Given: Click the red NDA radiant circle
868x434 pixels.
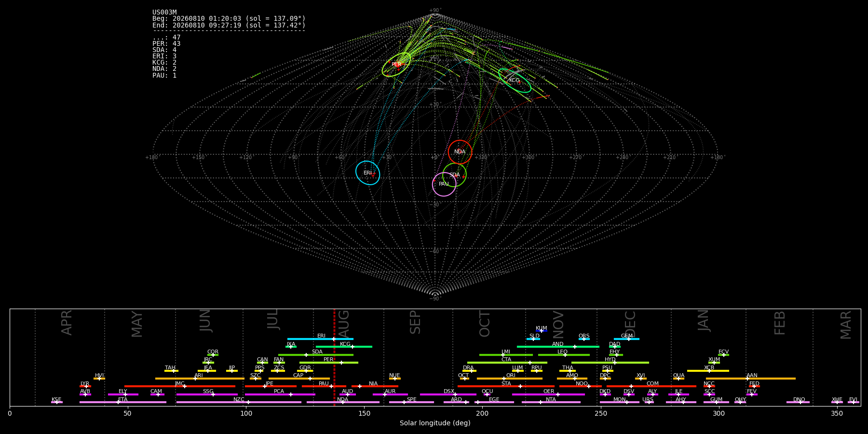Looking at the screenshot, I should click(460, 152).
